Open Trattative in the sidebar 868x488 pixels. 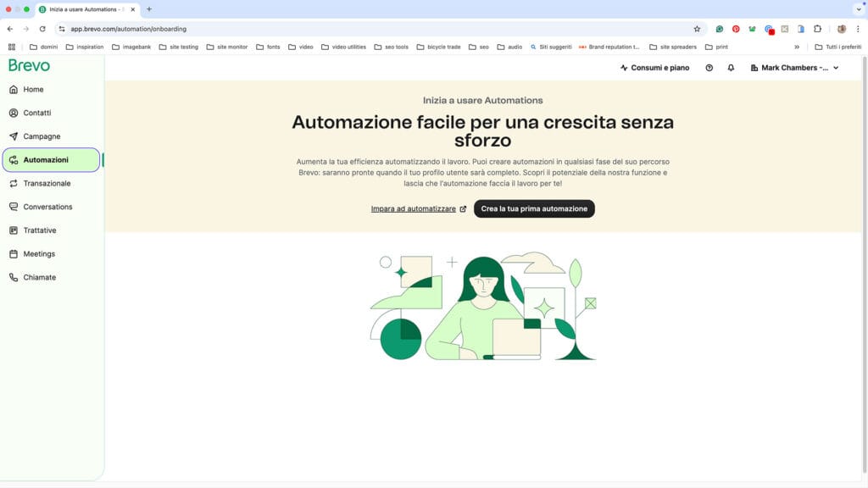(x=41, y=230)
